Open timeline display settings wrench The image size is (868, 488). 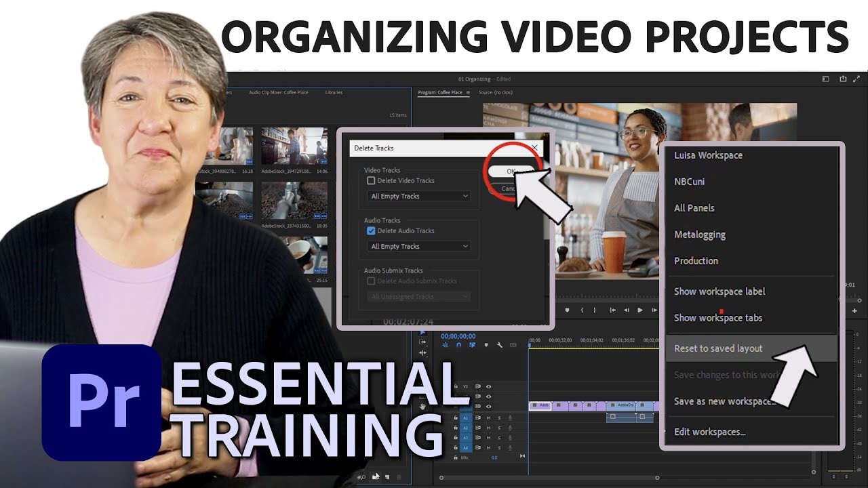click(499, 345)
